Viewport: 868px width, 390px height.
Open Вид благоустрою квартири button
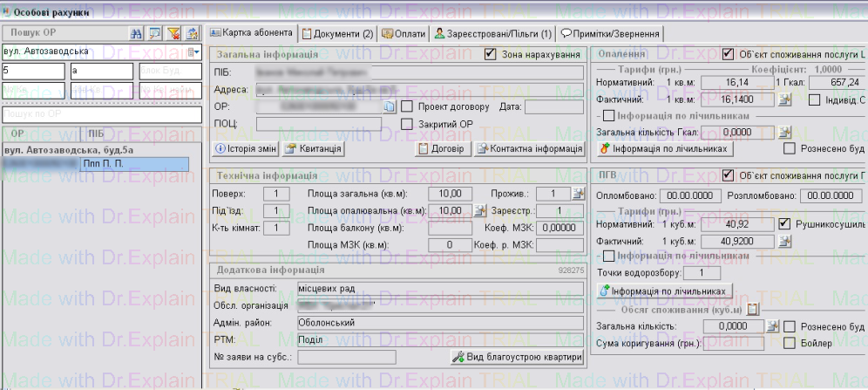click(516, 357)
